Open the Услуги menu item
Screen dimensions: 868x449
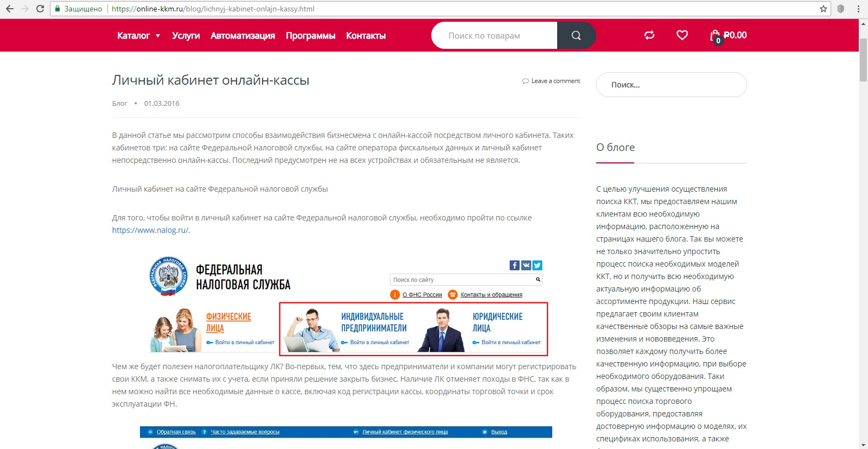[186, 36]
